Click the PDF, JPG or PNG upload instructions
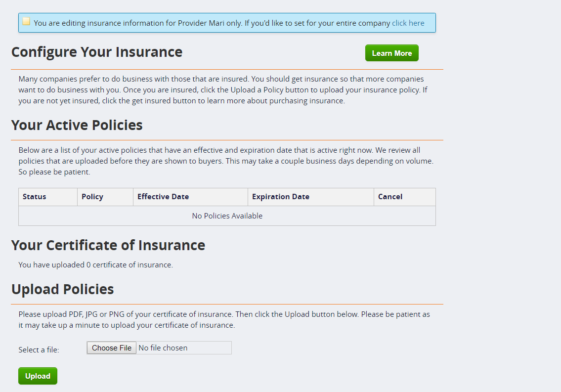This screenshot has height=392, width=561. pyautogui.click(x=224, y=320)
